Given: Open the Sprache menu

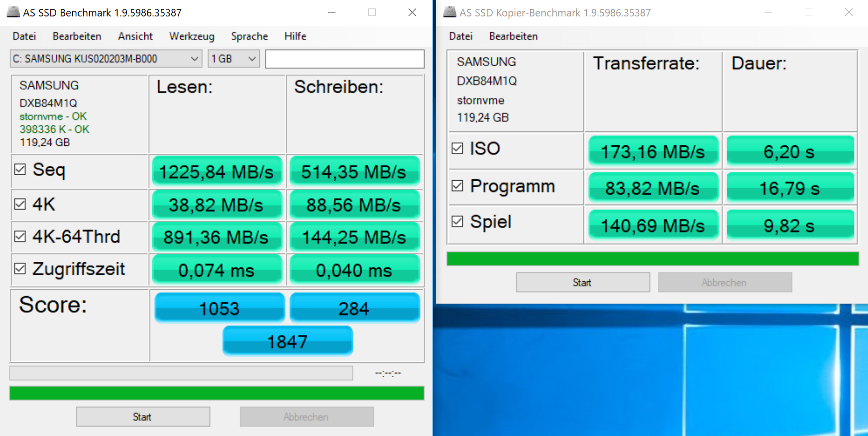Looking at the screenshot, I should point(249,36).
